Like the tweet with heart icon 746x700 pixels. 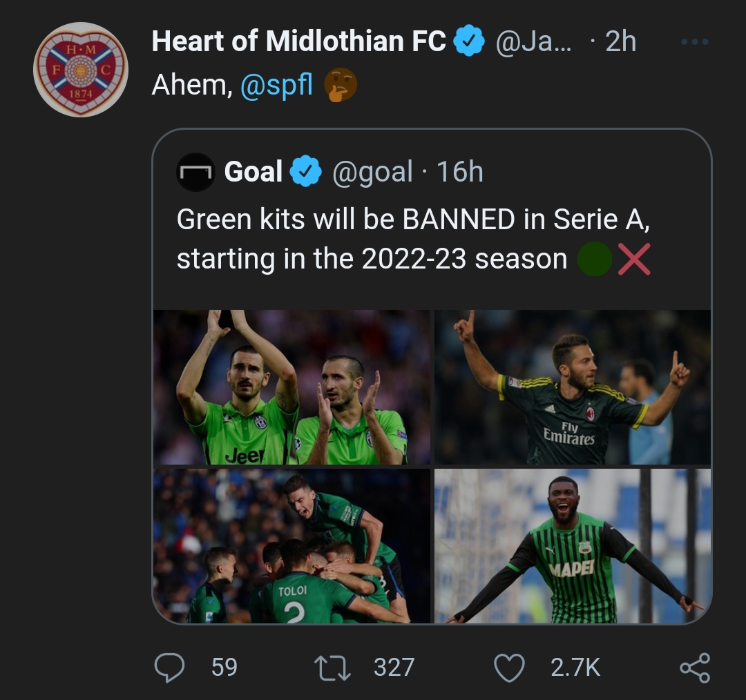click(510, 668)
